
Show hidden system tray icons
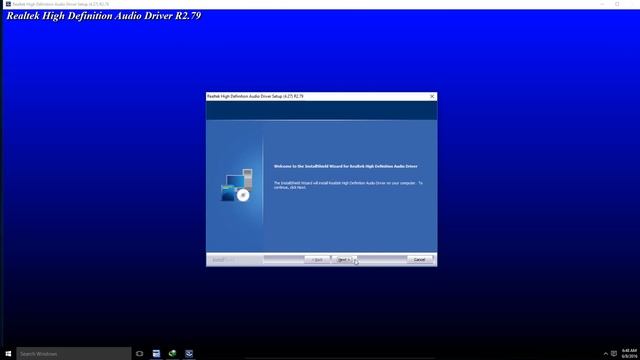606,354
